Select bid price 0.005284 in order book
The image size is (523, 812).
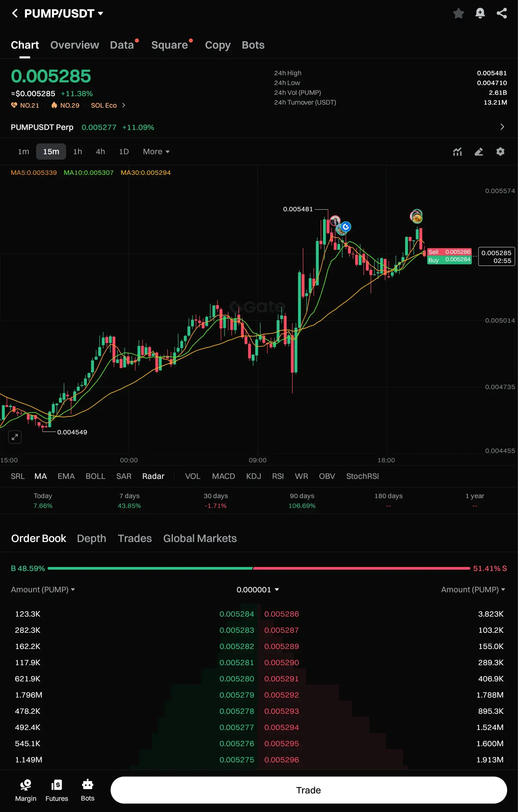(236, 614)
